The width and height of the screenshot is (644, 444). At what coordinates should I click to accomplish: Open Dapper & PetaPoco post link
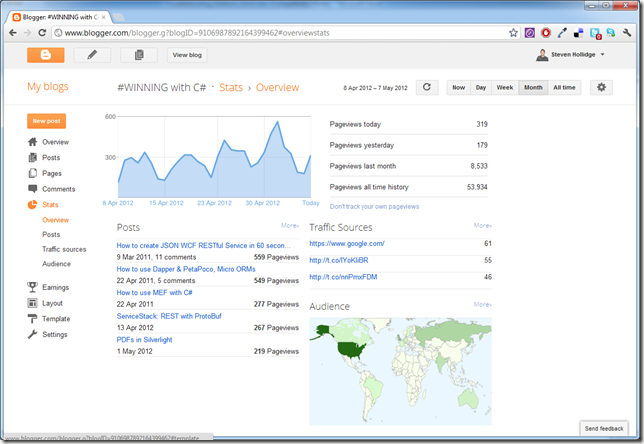pos(186,269)
